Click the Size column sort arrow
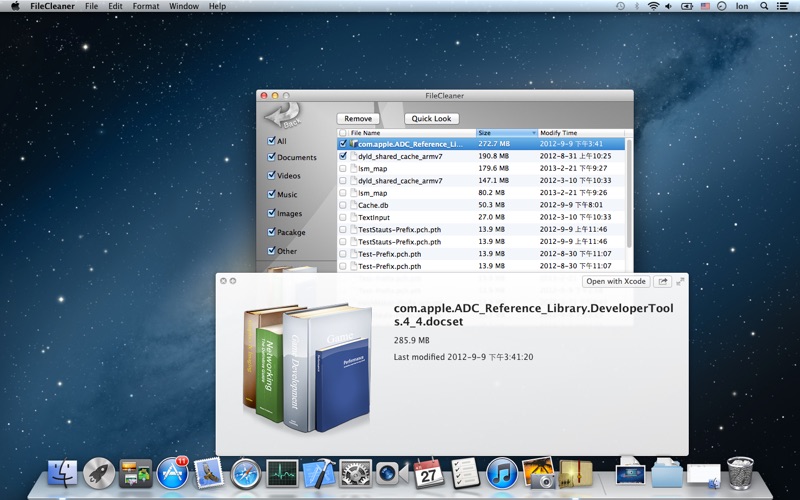Image resolution: width=800 pixels, height=500 pixels. coord(534,133)
